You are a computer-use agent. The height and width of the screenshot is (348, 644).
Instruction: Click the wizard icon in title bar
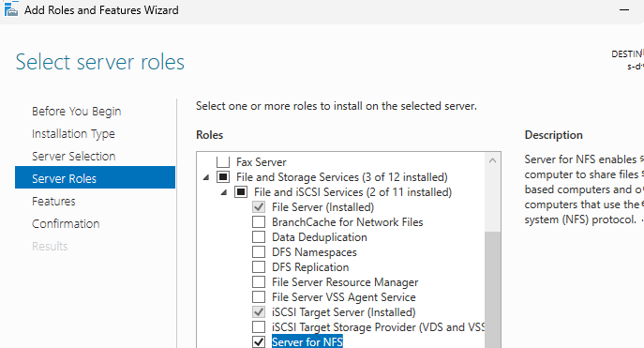[x=10, y=9]
